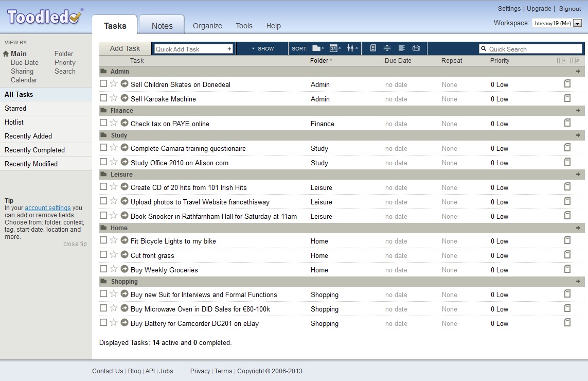This screenshot has height=381, width=588.
Task: Open the Organize menu
Action: tap(207, 26)
